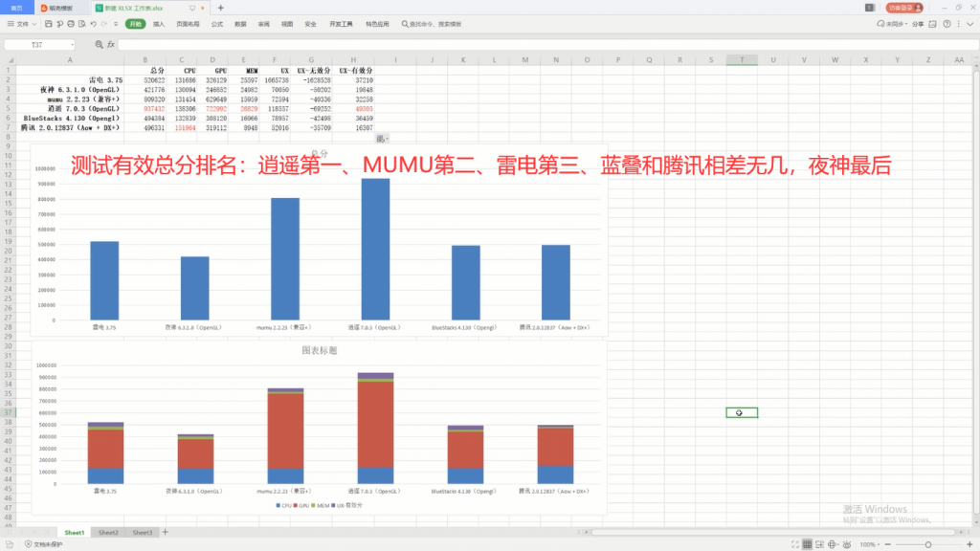The image size is (980, 551).
Task: Switch to the 视图 ribbon tab
Action: point(287,24)
